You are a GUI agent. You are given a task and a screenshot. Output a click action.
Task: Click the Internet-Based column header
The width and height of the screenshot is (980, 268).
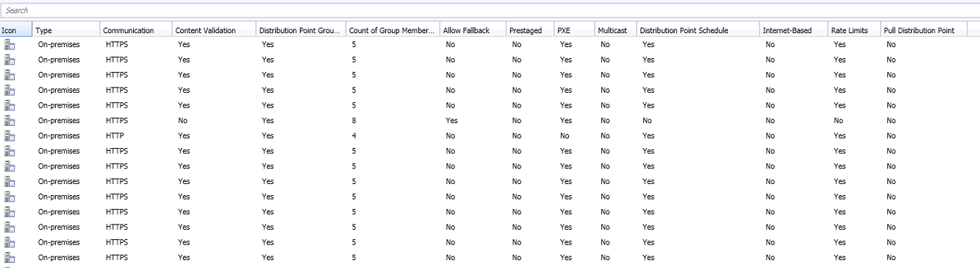(794, 30)
